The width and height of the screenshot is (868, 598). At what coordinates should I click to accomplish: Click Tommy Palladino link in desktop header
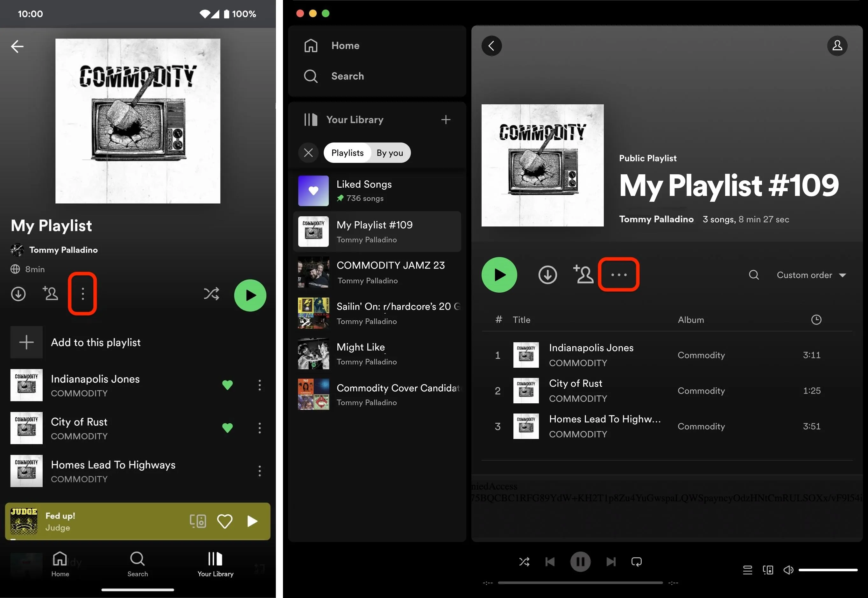pos(656,219)
